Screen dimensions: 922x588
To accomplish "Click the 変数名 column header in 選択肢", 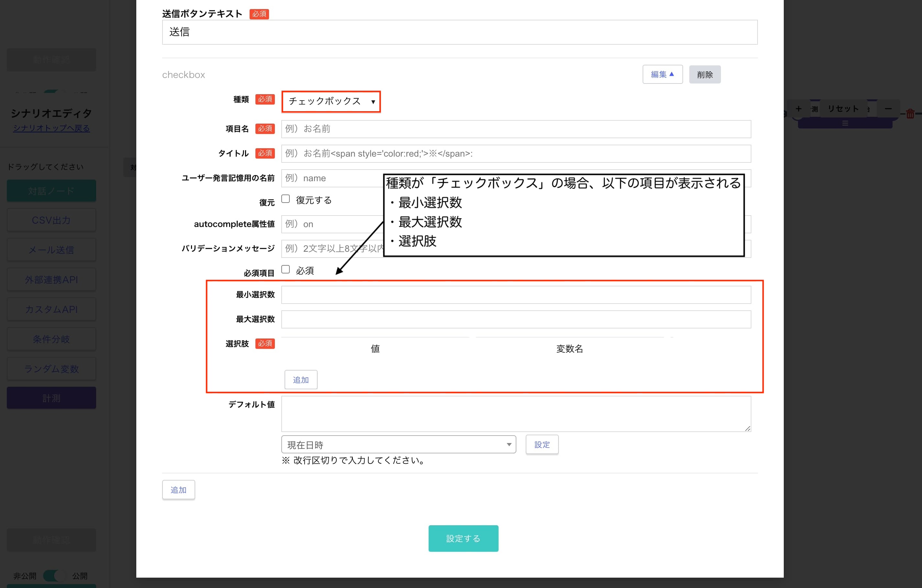I will coord(569,349).
